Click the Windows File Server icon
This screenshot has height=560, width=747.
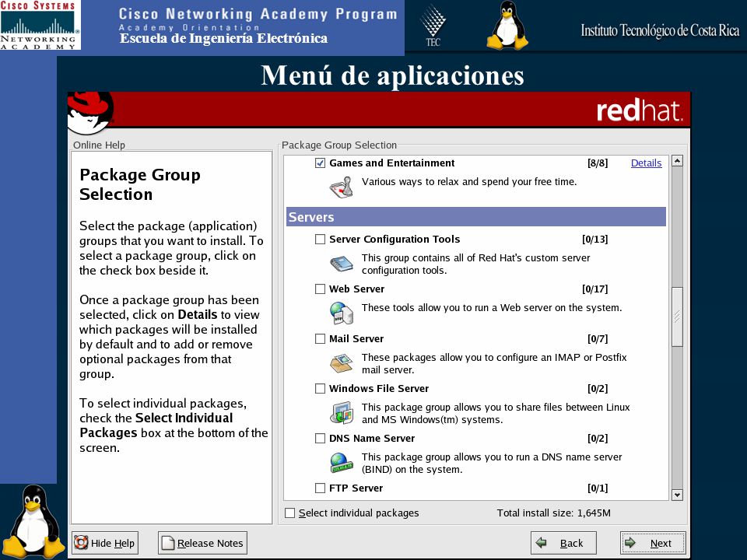[x=342, y=412]
